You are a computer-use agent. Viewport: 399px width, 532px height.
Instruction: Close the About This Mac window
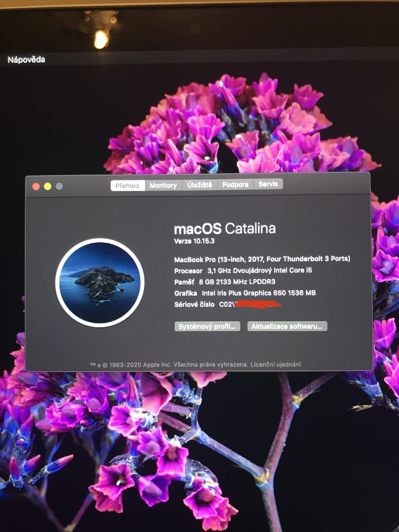coord(36,187)
